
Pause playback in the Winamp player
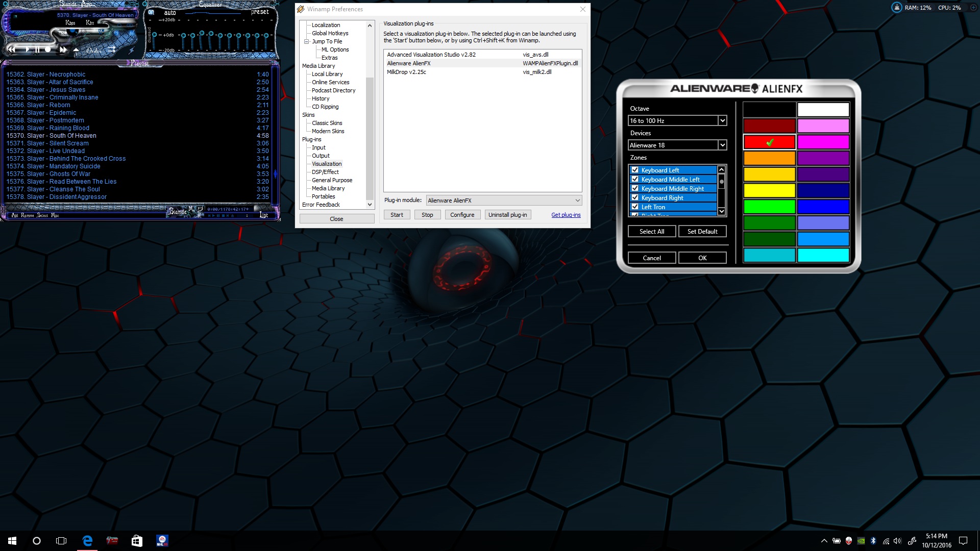point(37,49)
